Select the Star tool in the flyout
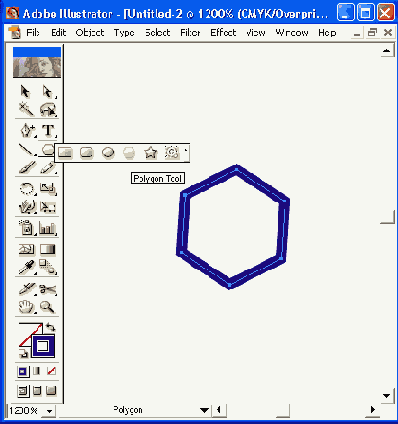 click(x=150, y=153)
